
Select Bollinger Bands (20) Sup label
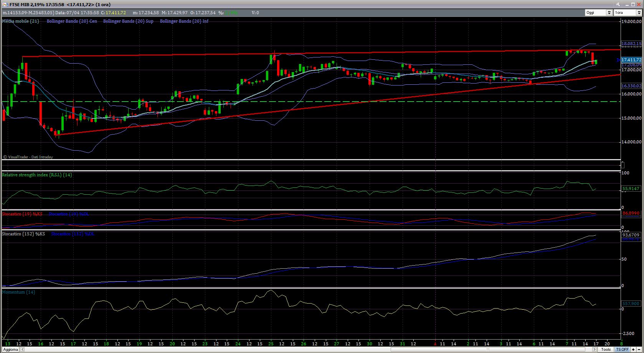pos(128,21)
